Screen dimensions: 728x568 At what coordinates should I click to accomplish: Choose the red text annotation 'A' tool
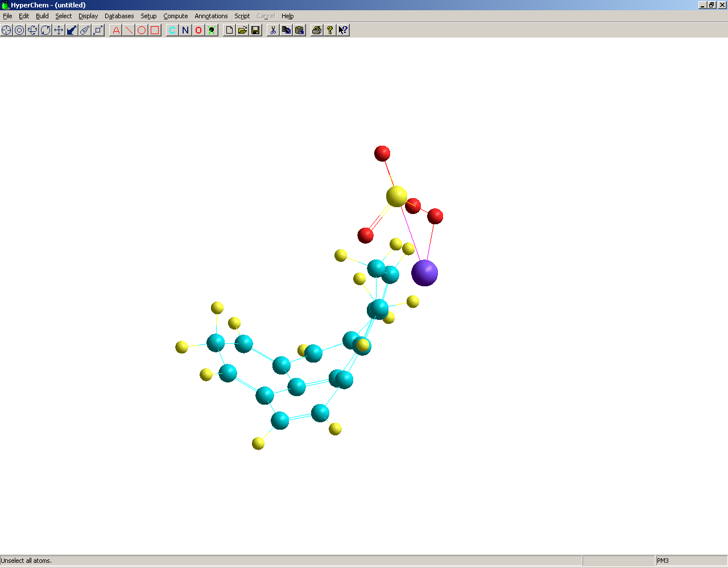click(x=116, y=30)
